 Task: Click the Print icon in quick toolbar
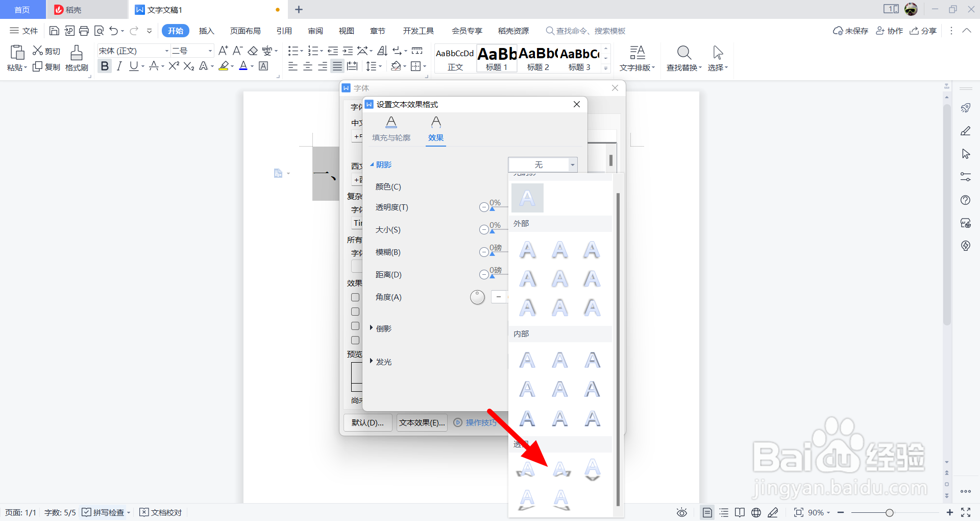(x=84, y=31)
